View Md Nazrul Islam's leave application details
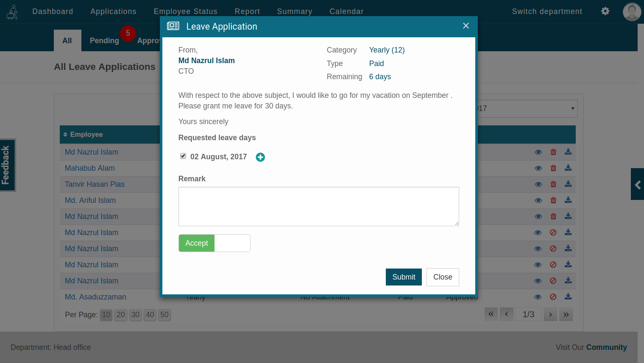Viewport: 644px width, 363px height. pos(538,152)
